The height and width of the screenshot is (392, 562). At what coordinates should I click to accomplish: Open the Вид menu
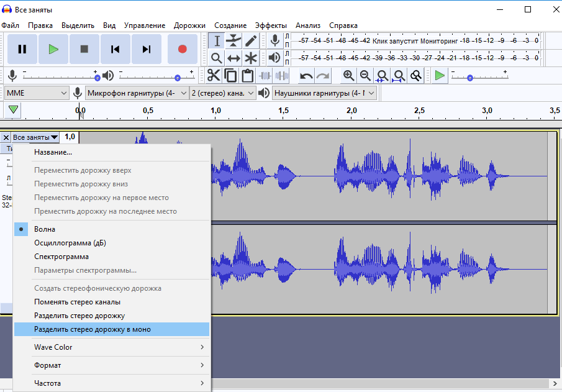109,25
